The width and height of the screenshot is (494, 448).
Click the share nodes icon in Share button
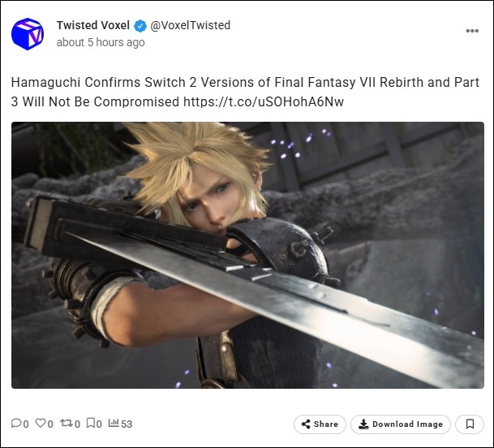306,424
